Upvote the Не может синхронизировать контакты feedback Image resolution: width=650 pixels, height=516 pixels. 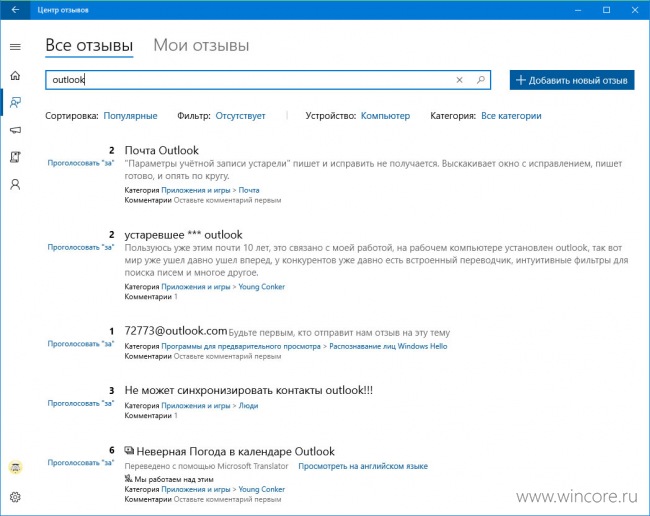tap(81, 403)
